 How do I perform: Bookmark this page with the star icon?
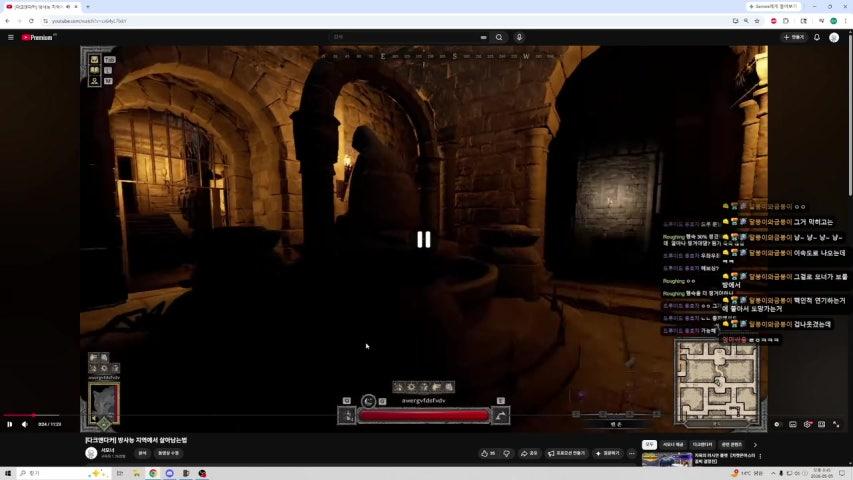tap(757, 21)
